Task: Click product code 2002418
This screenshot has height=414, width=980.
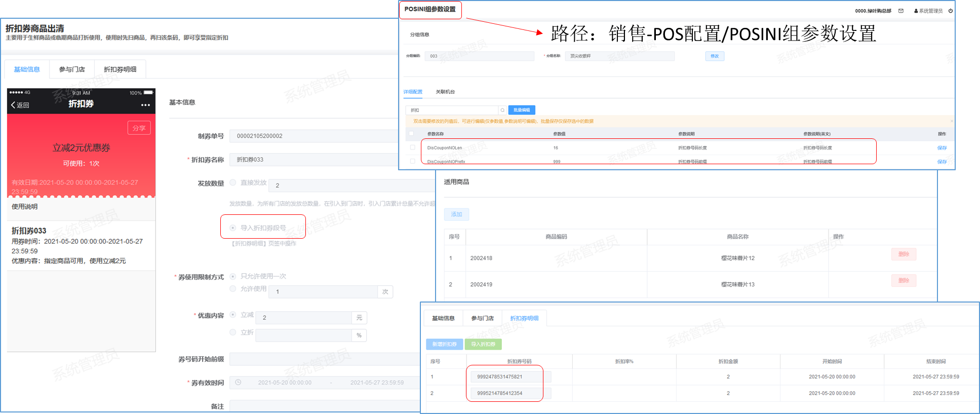Action: (481, 258)
